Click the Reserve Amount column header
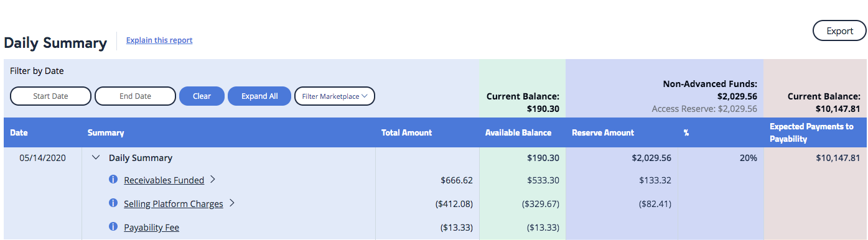This screenshot has width=868, height=240. [603, 132]
